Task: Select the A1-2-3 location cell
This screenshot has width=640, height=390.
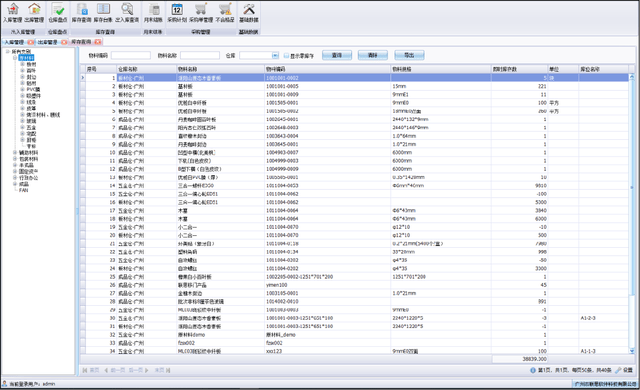Action: click(x=604, y=318)
